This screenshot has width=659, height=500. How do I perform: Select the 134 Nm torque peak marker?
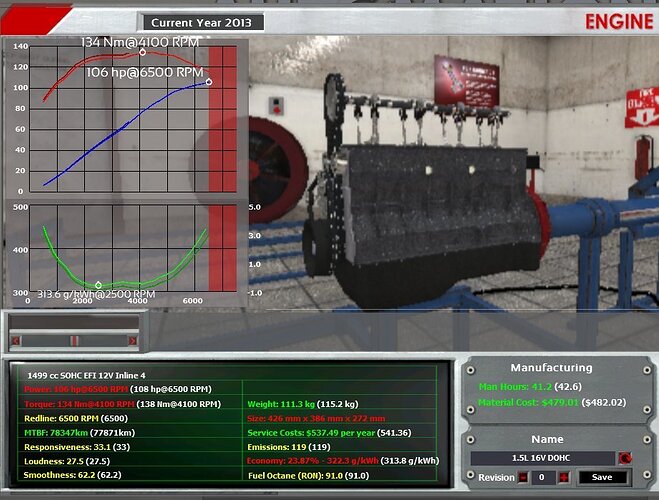[x=142, y=52]
